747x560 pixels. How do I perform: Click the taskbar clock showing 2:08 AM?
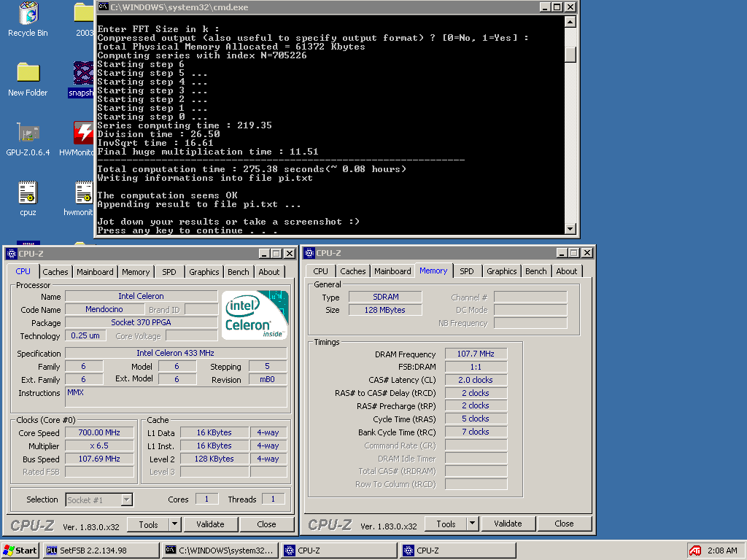pos(722,551)
